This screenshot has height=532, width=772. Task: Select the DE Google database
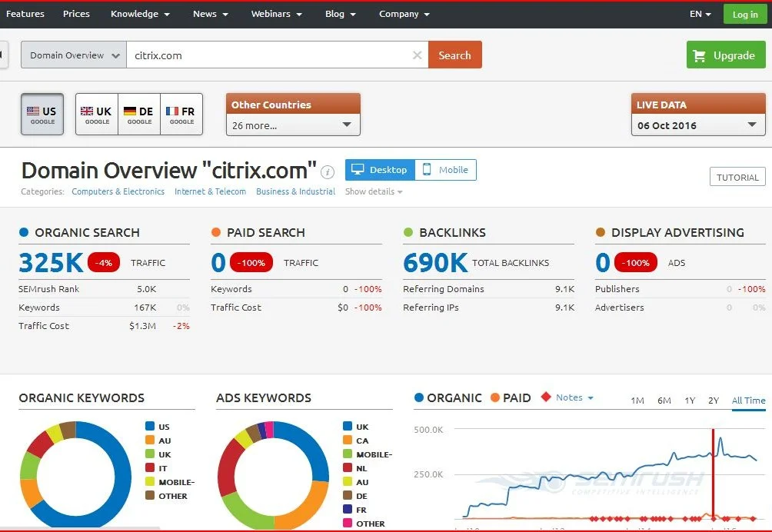[x=139, y=115]
